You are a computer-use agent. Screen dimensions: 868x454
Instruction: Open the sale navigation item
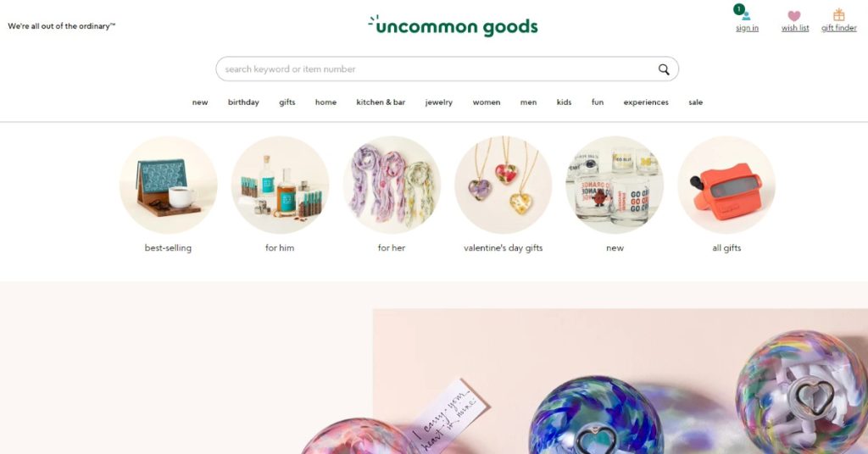[x=696, y=102]
